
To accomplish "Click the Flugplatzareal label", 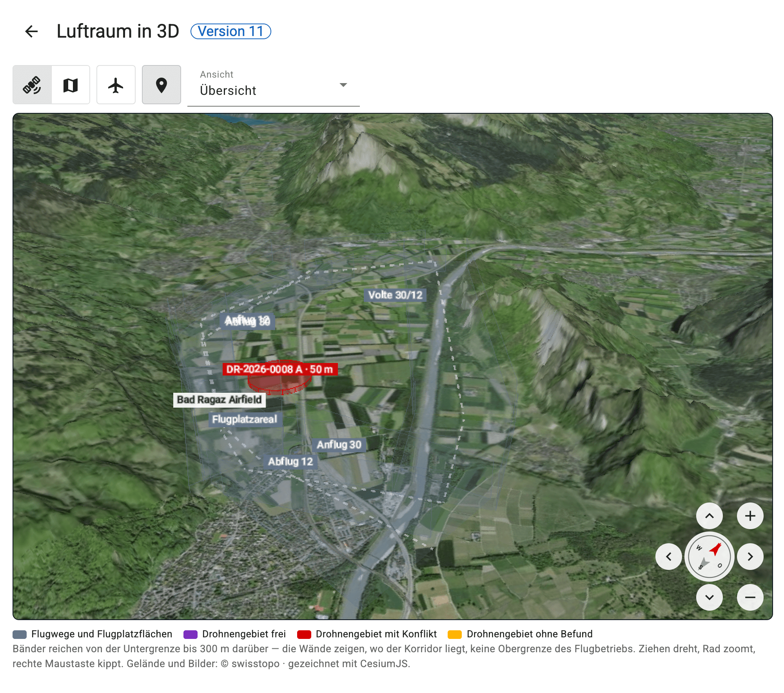I will (245, 419).
